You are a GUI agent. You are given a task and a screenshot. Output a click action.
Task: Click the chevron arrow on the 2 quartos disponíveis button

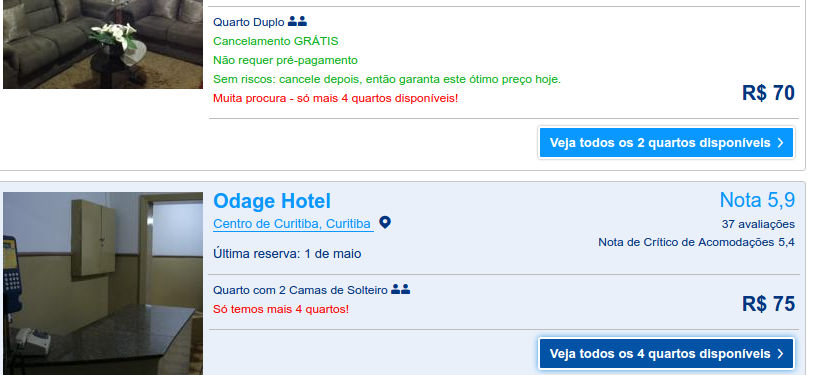(780, 143)
